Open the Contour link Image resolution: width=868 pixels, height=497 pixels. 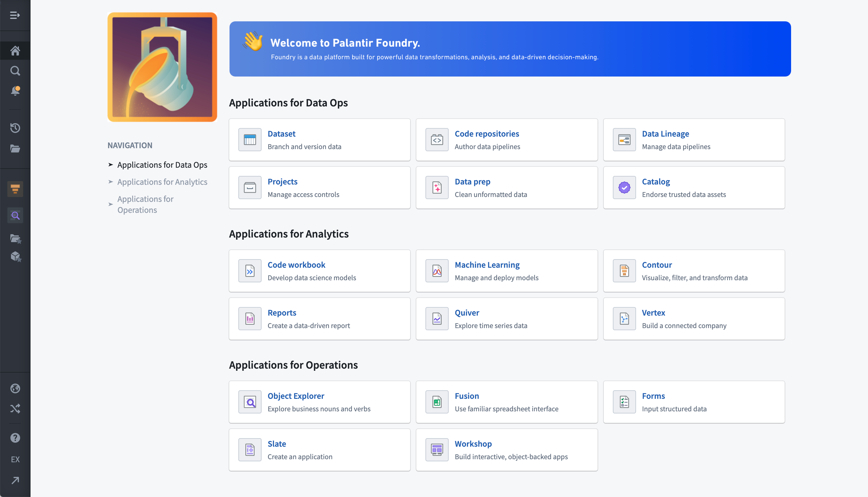coord(657,265)
